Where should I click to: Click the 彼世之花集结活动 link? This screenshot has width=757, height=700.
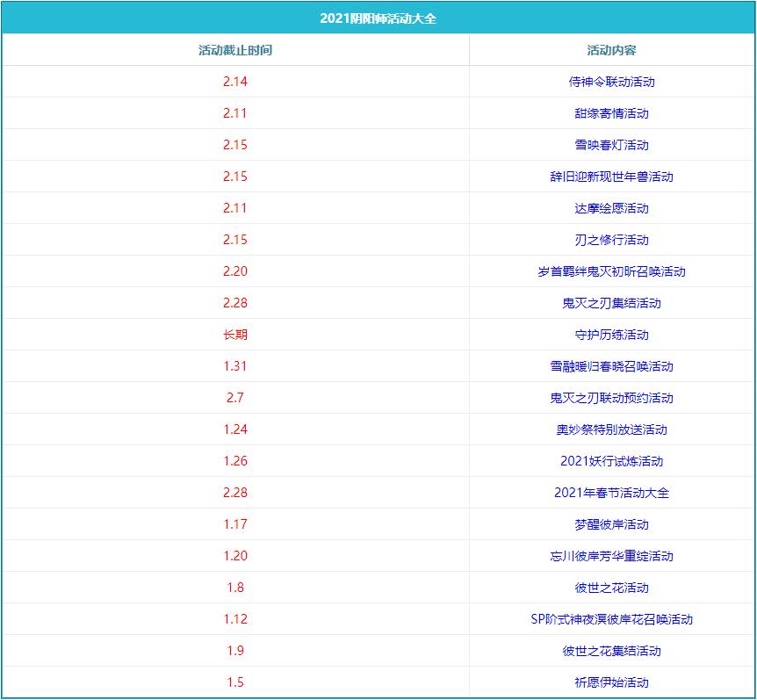click(x=611, y=651)
